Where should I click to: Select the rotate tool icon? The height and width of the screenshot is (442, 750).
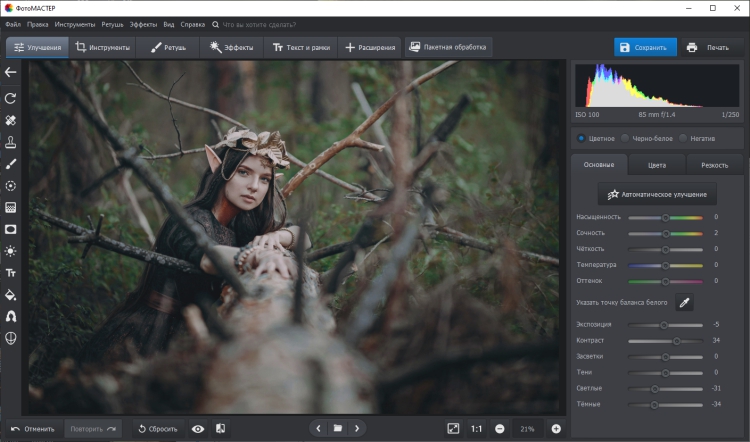11,98
